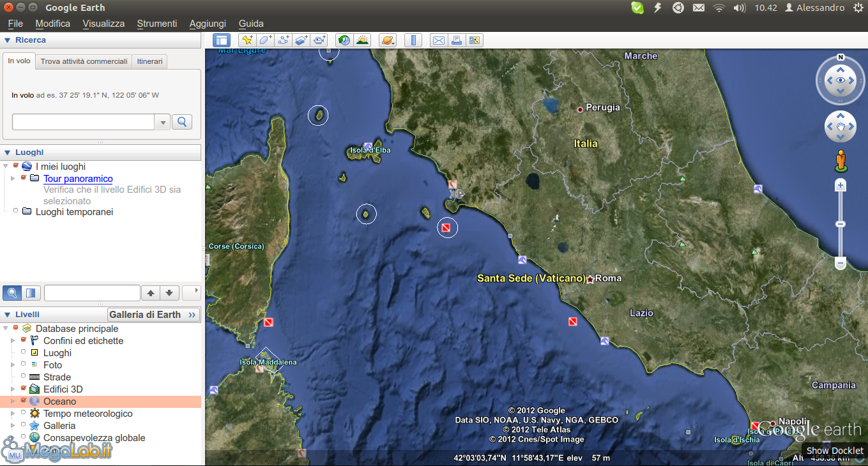Expand the Confini ed etichette layer
The image size is (868, 466).
pyautogui.click(x=13, y=340)
